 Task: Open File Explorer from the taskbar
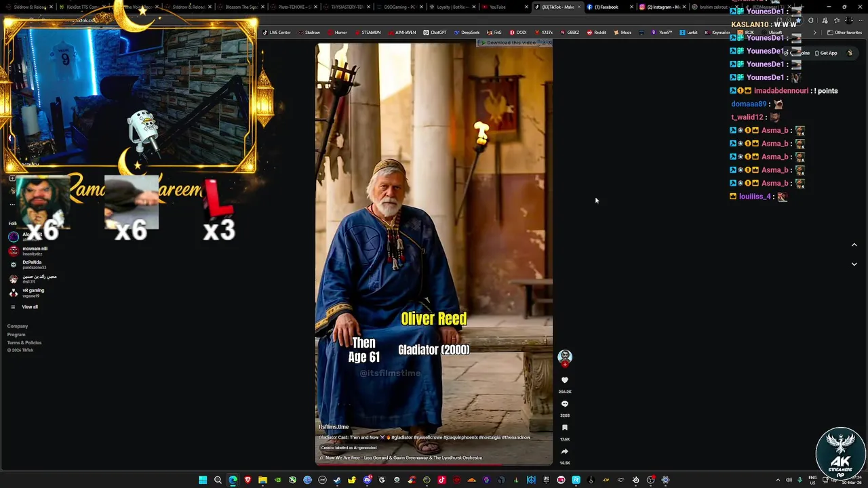coord(262,480)
